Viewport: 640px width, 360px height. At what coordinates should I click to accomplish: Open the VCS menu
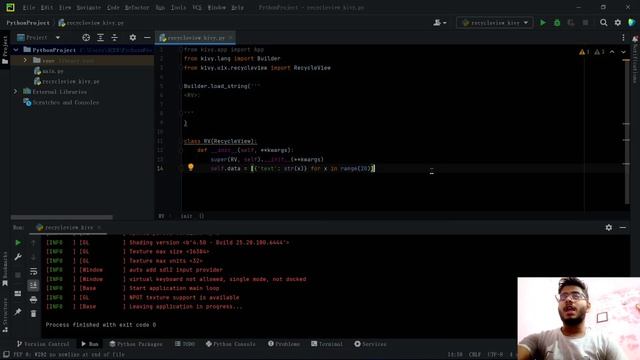197,7
